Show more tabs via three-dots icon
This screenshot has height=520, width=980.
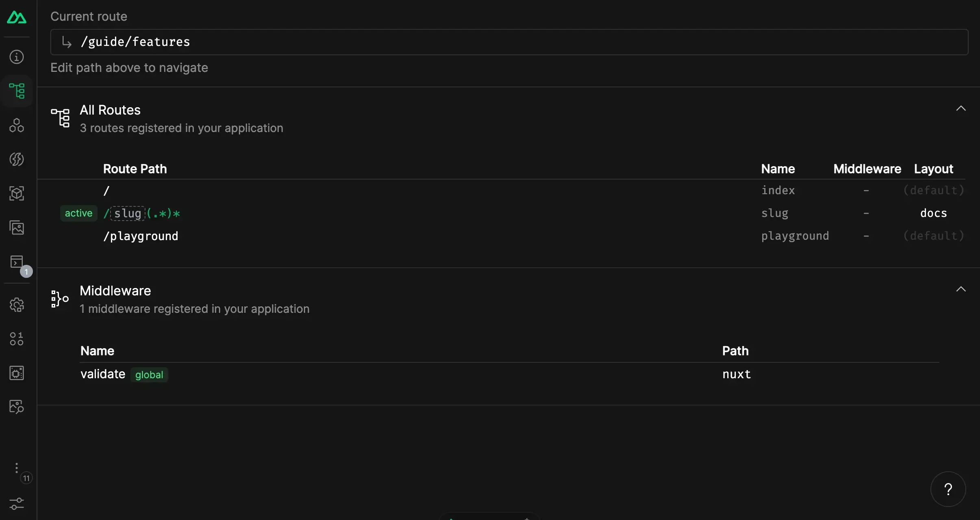pyautogui.click(x=17, y=468)
